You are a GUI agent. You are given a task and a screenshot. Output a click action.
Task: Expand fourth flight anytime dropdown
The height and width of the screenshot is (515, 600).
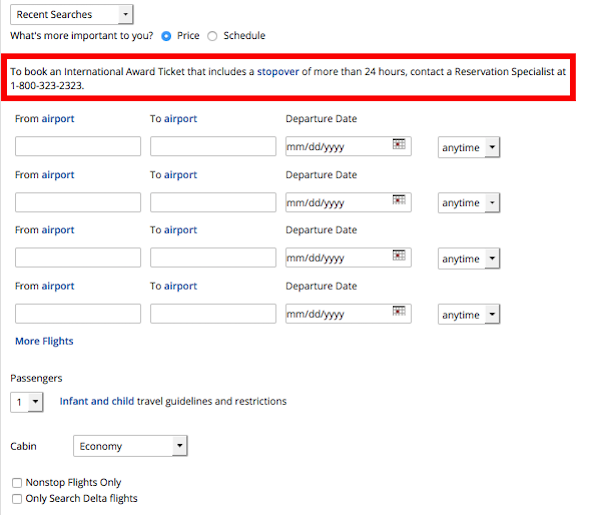coord(469,315)
